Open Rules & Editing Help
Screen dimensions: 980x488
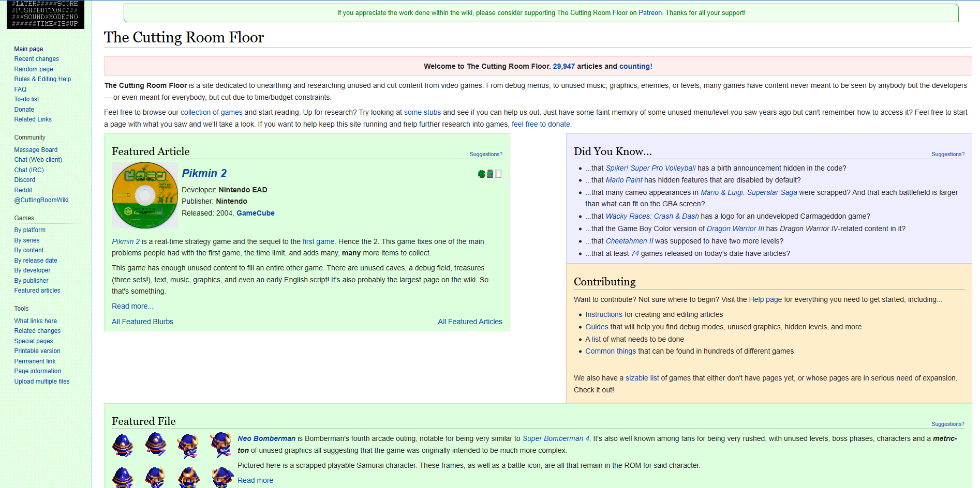(x=42, y=79)
